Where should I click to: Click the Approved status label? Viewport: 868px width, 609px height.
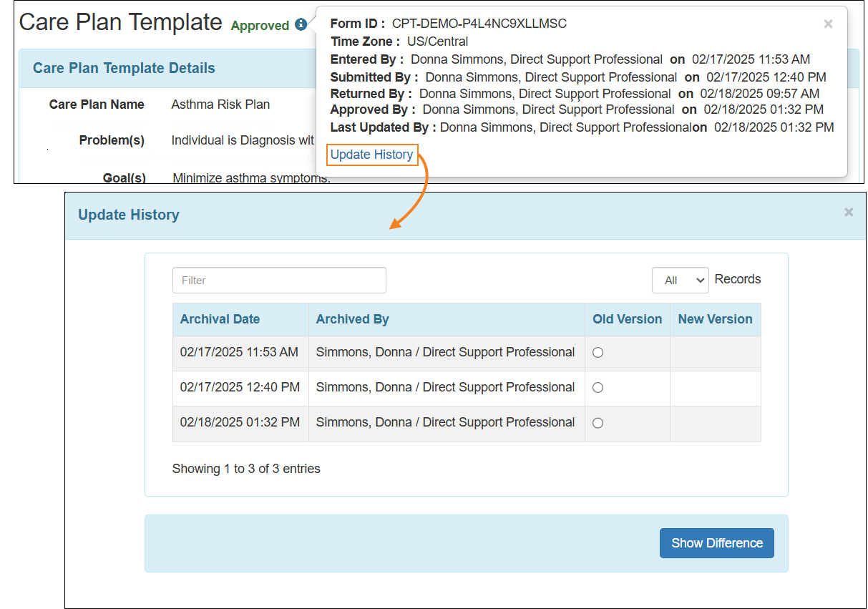tap(260, 26)
